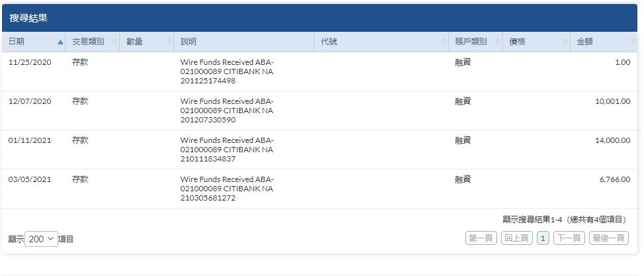Click the 01/11/2021 wire description text
Image resolution: width=644 pixels, height=276 pixels.
click(227, 150)
